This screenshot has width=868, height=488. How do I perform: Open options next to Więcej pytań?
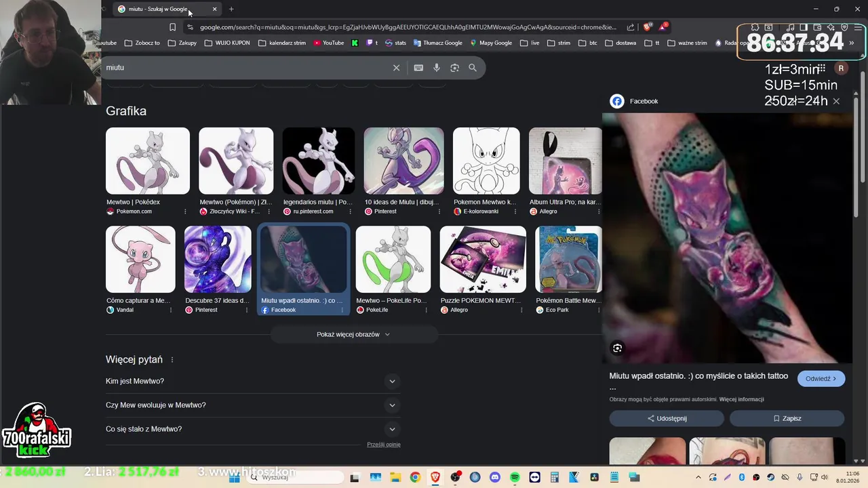172,360
